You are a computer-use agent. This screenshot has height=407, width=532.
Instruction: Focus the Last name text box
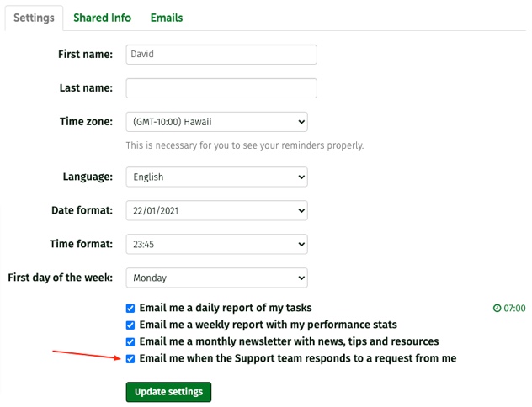coord(221,88)
